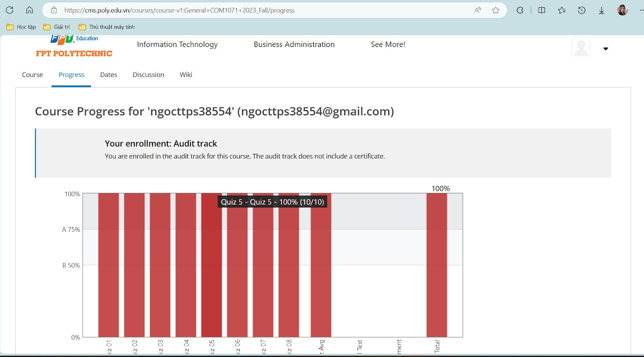Expand the user account dropdown arrow

[606, 49]
